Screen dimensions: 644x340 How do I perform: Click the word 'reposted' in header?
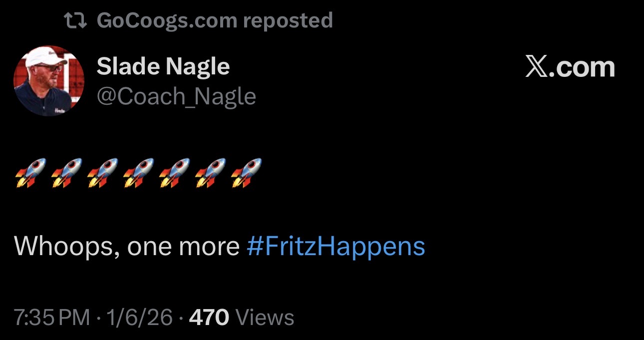coord(288,20)
